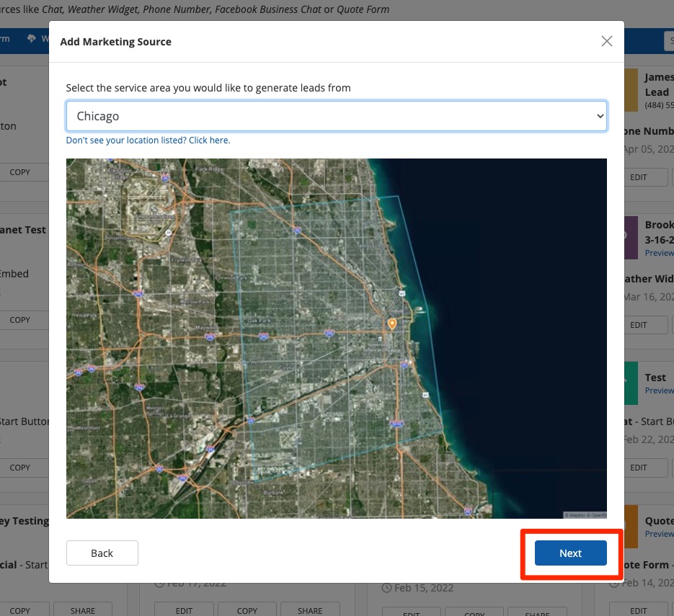Click EDIT under the James Lead card
This screenshot has width=674, height=616.
tap(639, 177)
